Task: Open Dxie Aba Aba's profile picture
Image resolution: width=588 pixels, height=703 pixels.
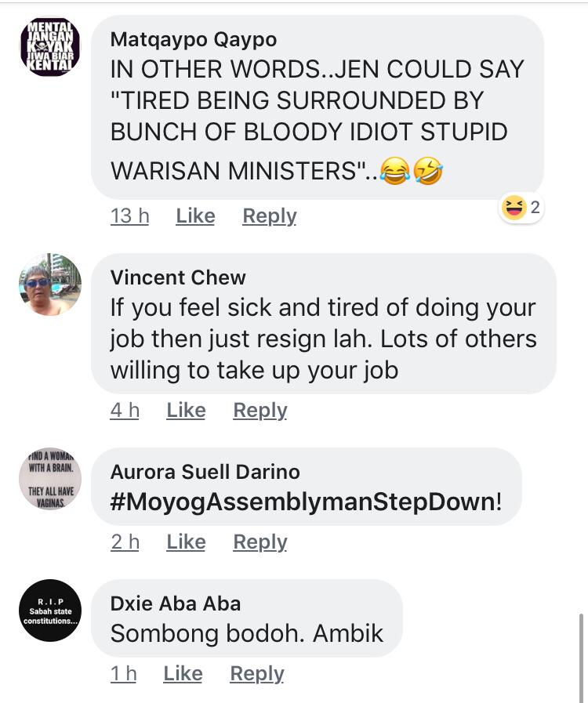Action: 50,611
